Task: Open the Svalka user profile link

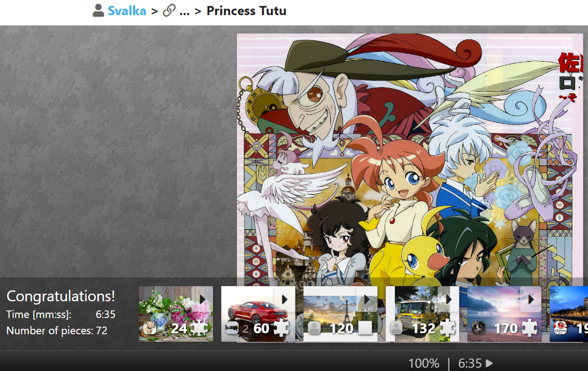Action: [x=127, y=11]
